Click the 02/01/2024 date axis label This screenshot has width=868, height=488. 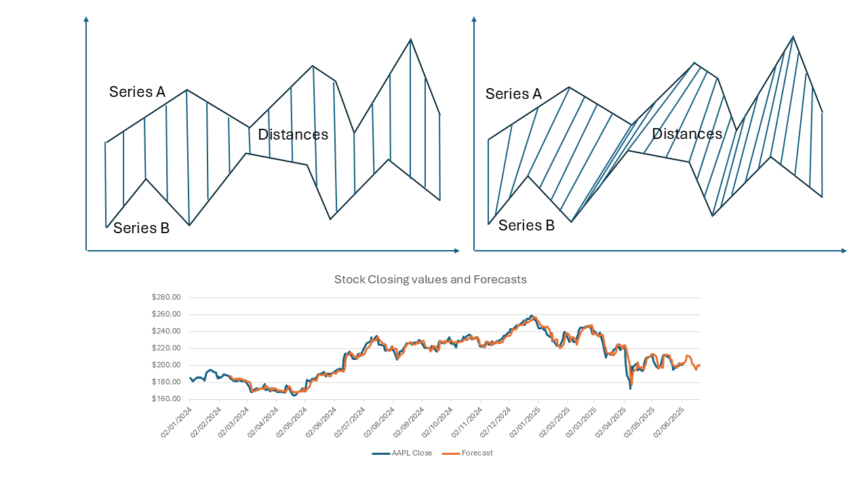click(x=176, y=422)
